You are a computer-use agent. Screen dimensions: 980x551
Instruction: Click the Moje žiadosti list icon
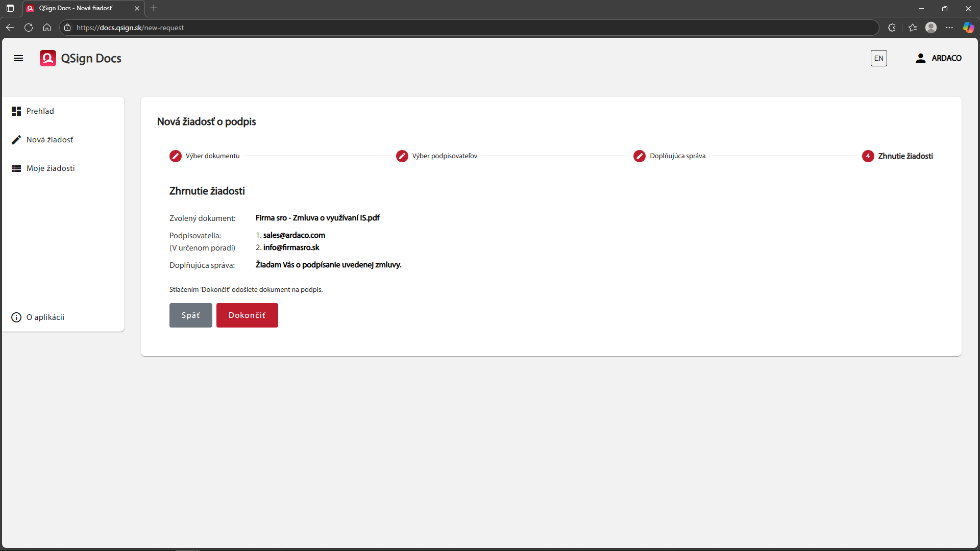pyautogui.click(x=16, y=168)
